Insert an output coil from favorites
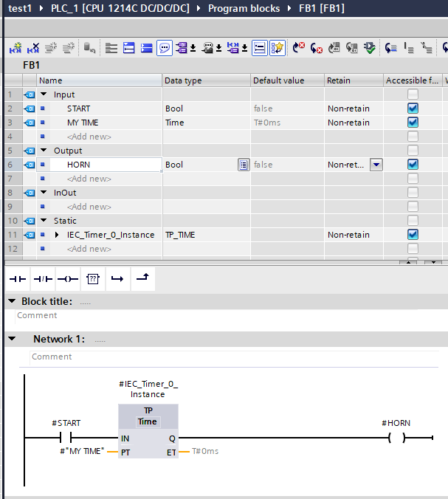This screenshot has width=448, height=499. (68, 279)
